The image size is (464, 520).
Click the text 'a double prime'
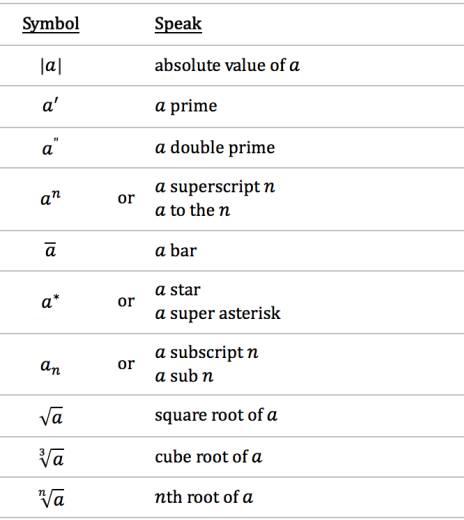215,148
